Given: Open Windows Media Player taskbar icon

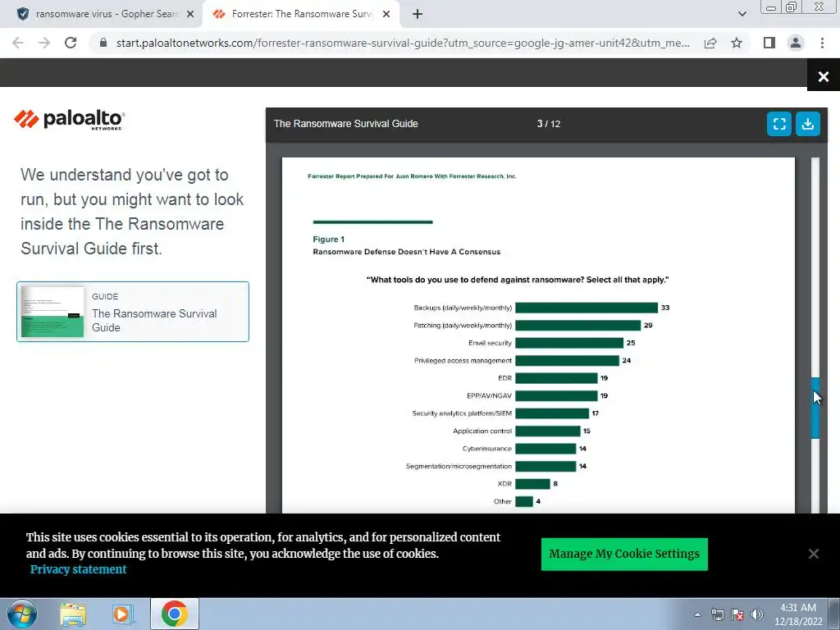Looking at the screenshot, I should point(122,614).
